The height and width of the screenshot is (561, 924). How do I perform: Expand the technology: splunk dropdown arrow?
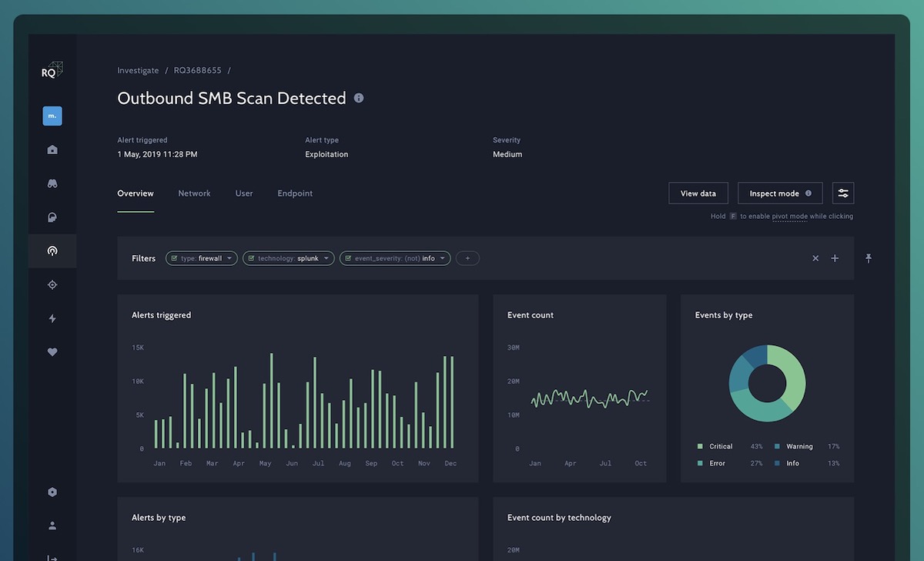326,259
